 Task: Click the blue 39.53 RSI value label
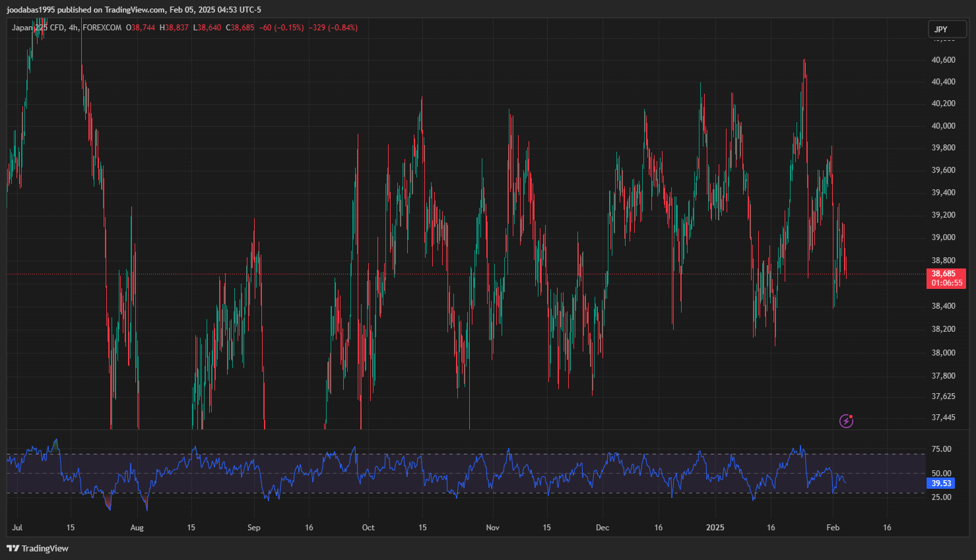[x=941, y=483]
